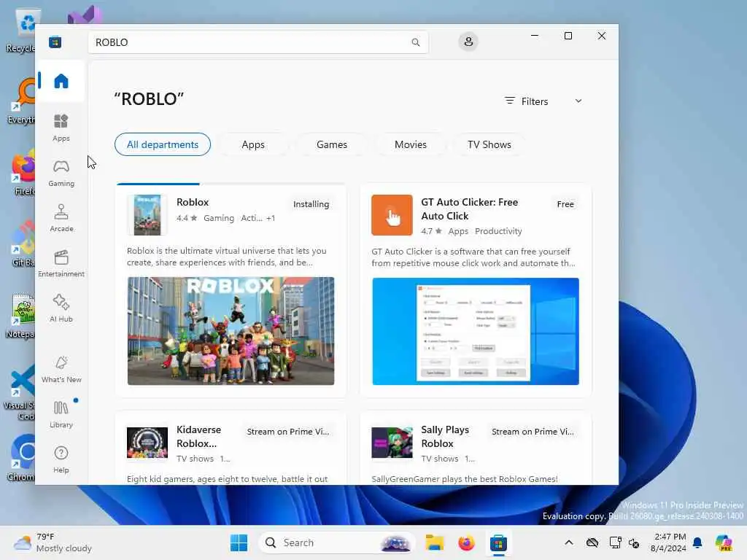
Task: Open the user account profile icon
Action: point(468,42)
